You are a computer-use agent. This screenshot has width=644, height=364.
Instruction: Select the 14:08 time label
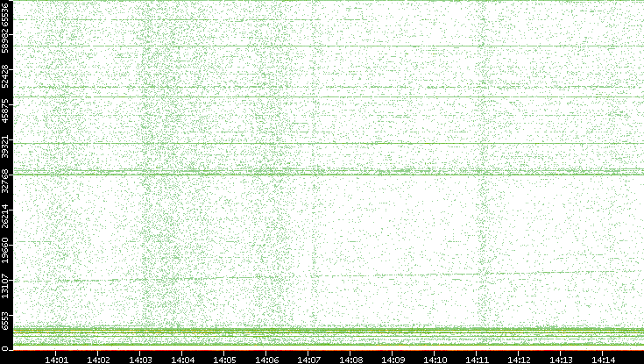click(x=350, y=360)
